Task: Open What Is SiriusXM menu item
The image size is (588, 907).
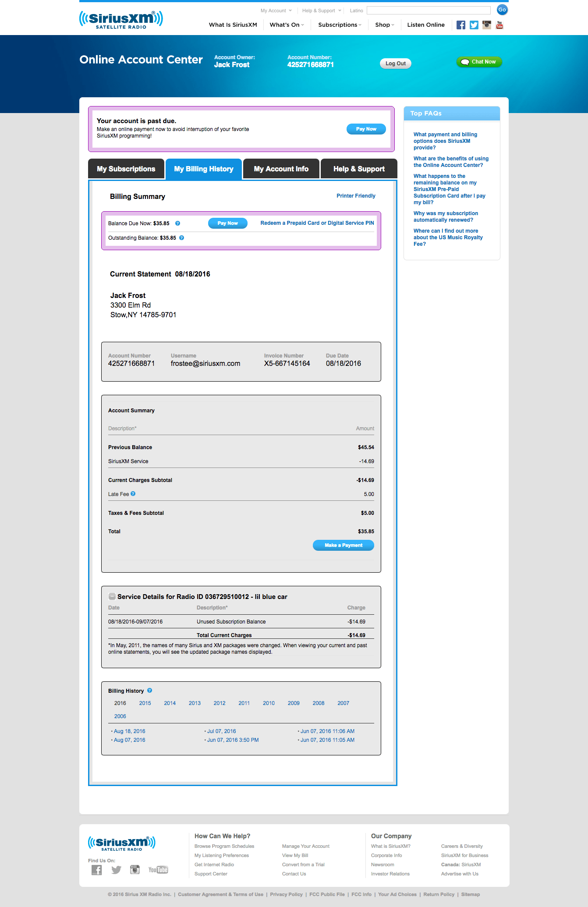Action: pyautogui.click(x=233, y=25)
